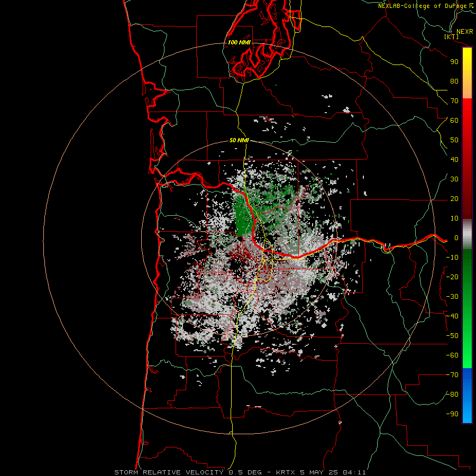The image size is (476, 476).
Task: Click the NEXR label above the color scale
Action: (x=464, y=32)
